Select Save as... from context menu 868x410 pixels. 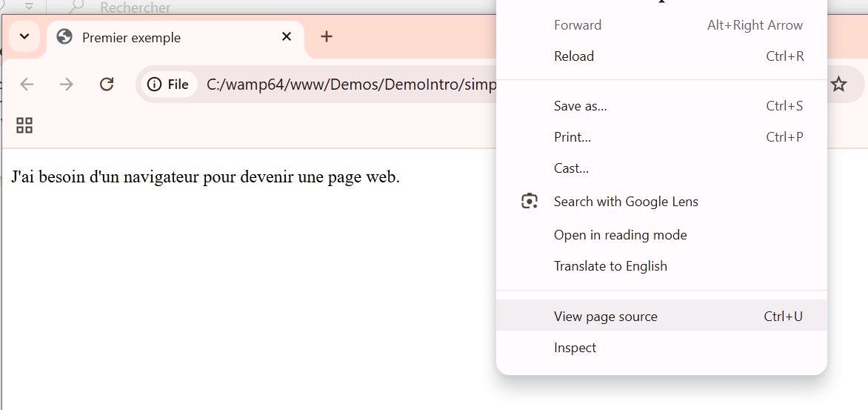661,106
